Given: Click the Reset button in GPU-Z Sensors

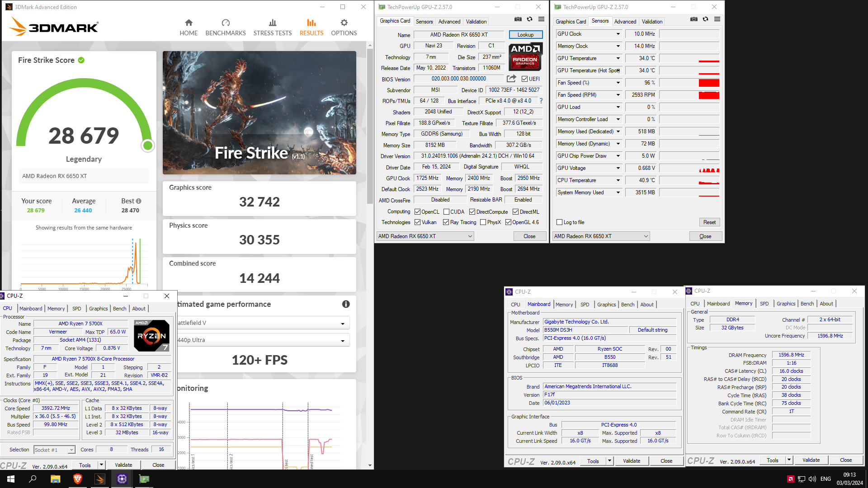Looking at the screenshot, I should (709, 222).
